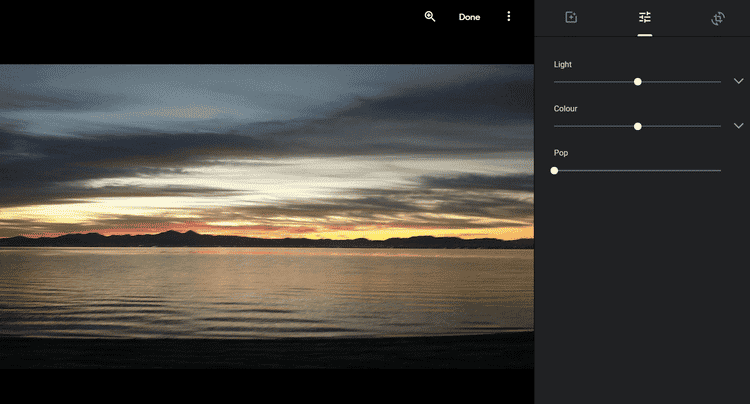
Task: Click the zoom magnifier icon
Action: pos(430,17)
